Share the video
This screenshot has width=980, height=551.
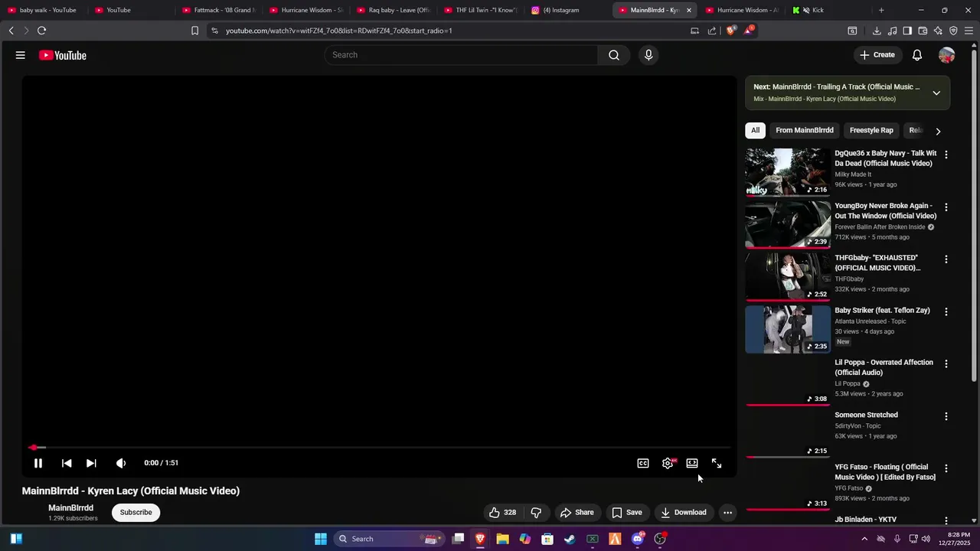(577, 513)
